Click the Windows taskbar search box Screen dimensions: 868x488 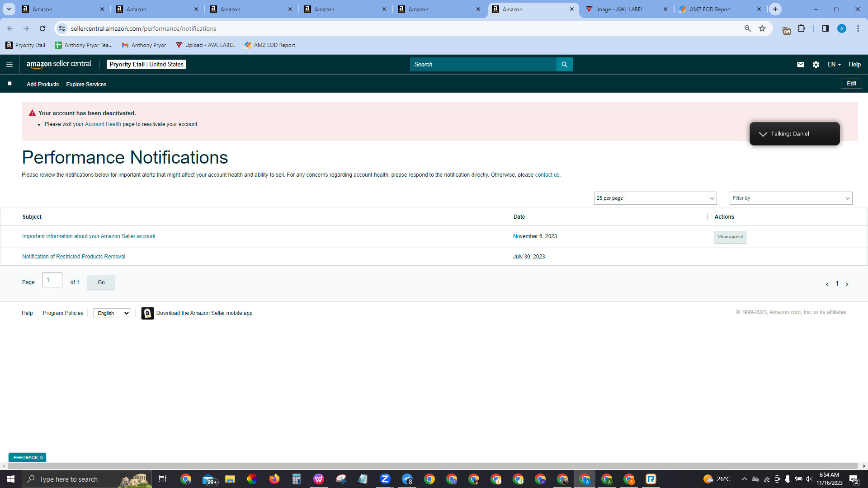point(87,479)
